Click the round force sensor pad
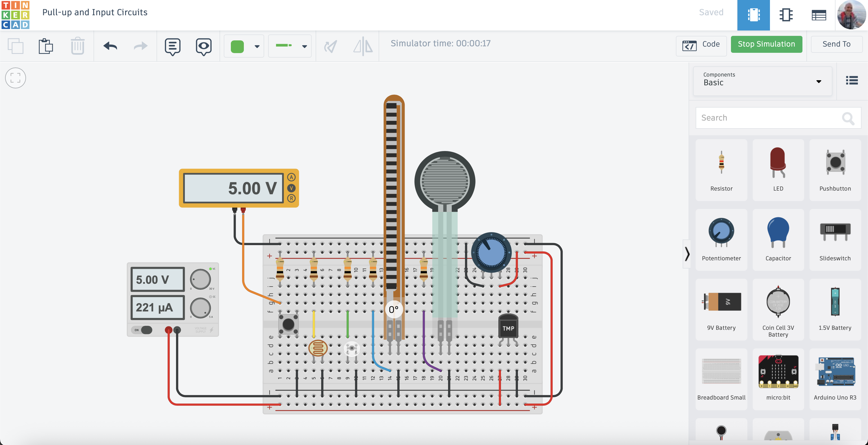868x445 pixels. (445, 181)
